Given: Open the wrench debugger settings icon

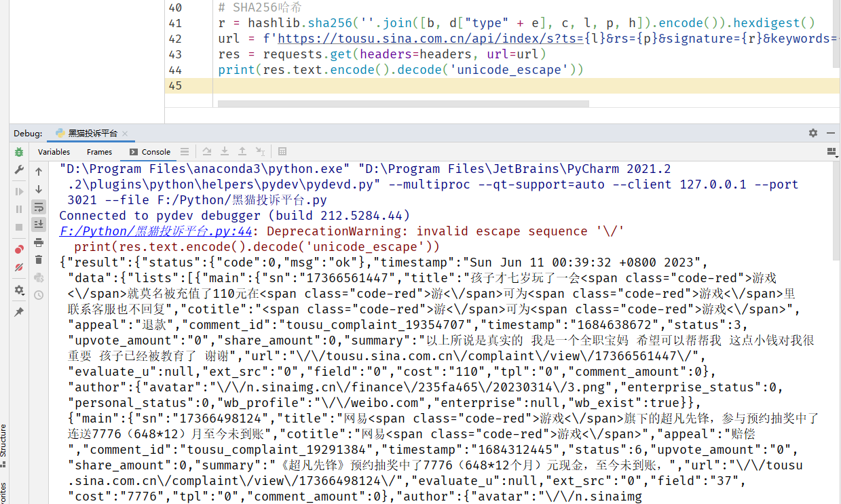Looking at the screenshot, I should [x=19, y=170].
